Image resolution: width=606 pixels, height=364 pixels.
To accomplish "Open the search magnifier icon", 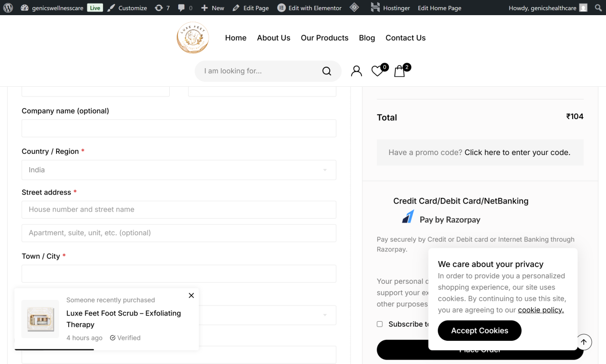I will (327, 71).
